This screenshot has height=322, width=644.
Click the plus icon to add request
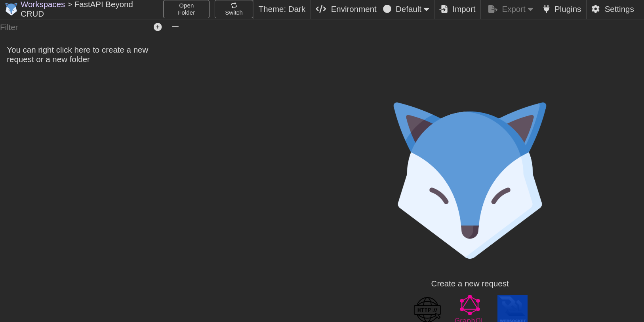(158, 27)
